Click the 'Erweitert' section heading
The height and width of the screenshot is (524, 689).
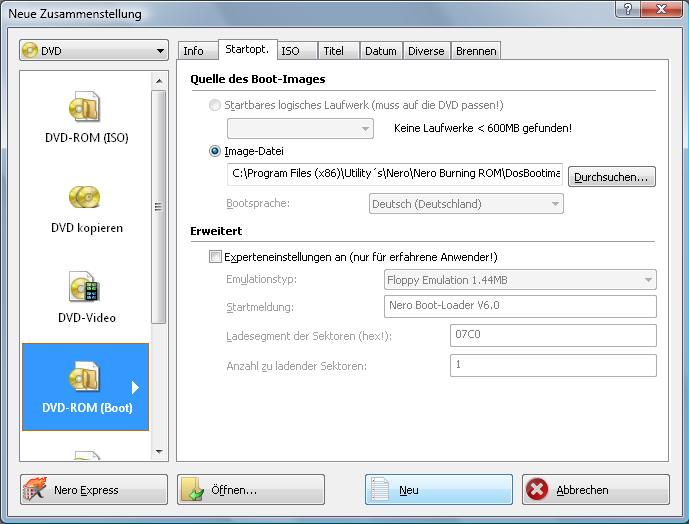(216, 231)
